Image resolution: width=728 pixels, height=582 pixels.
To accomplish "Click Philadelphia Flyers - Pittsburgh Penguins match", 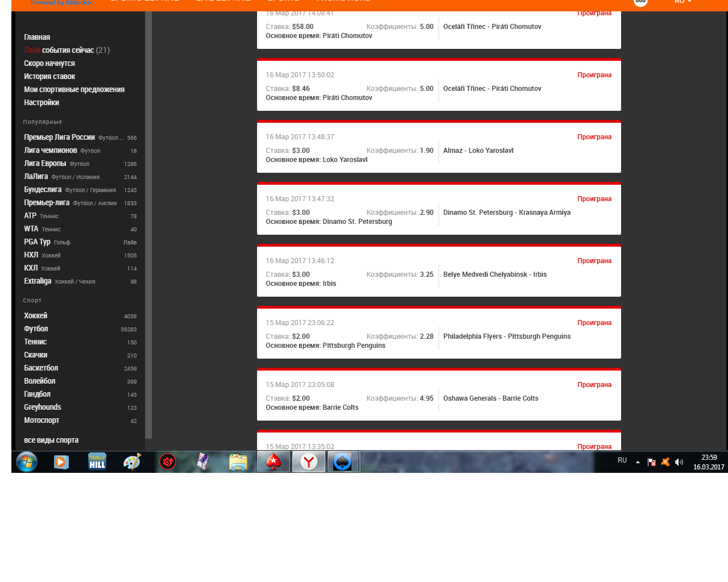I will 507,336.
